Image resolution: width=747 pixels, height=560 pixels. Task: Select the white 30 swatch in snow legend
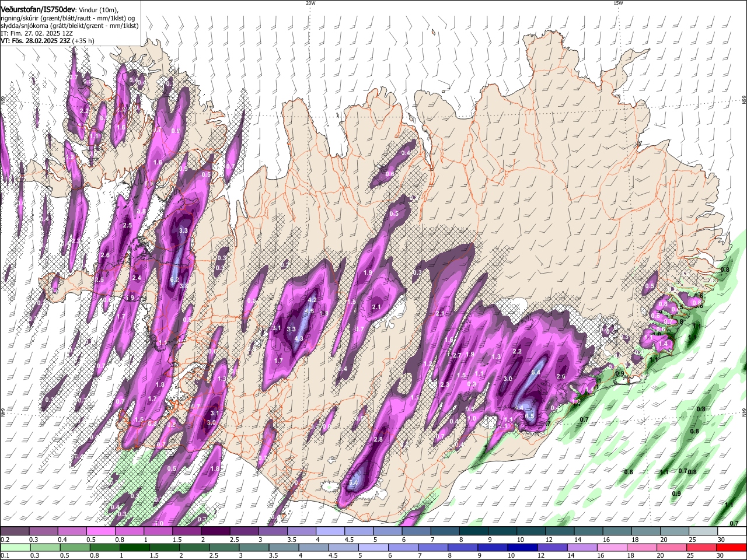click(731, 531)
